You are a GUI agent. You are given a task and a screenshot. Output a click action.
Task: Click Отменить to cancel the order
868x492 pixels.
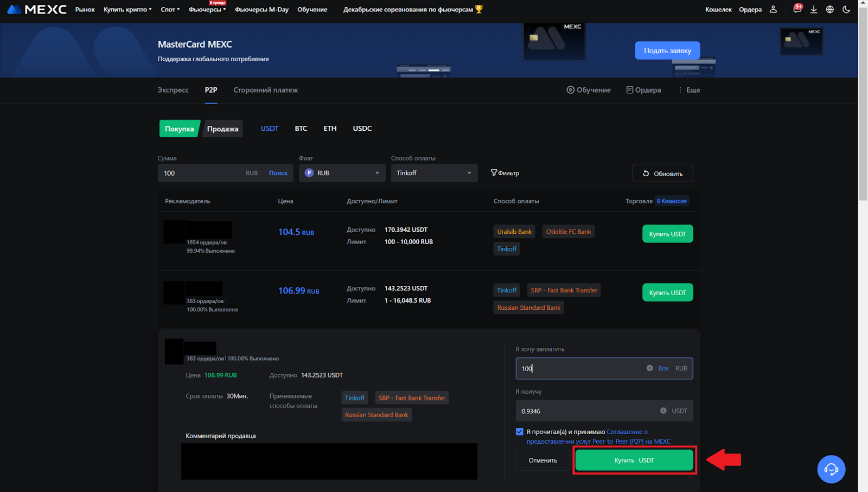[x=542, y=460]
